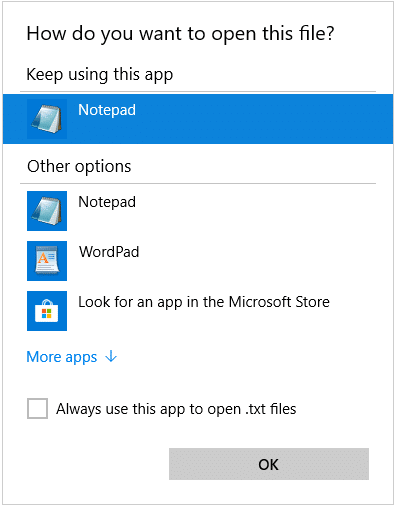Click the WordPad app icon
Image resolution: width=396 pixels, height=507 pixels.
click(x=47, y=261)
